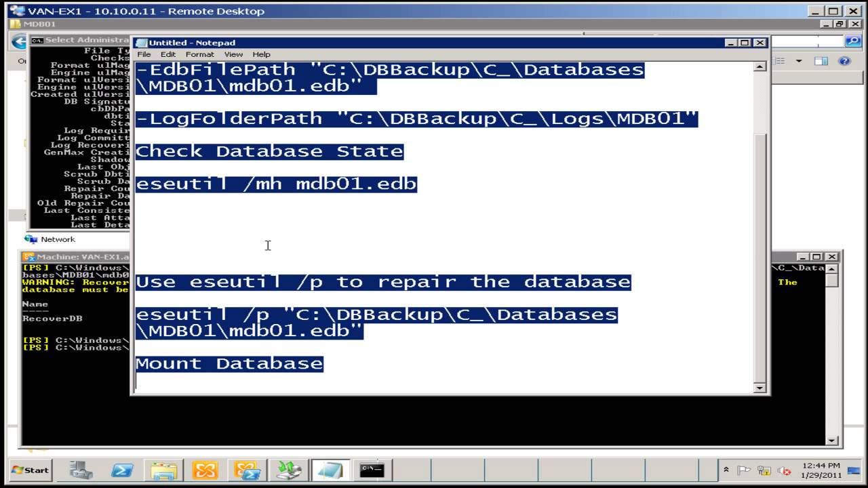Open the Notepad View menu
The image size is (868, 488).
233,54
